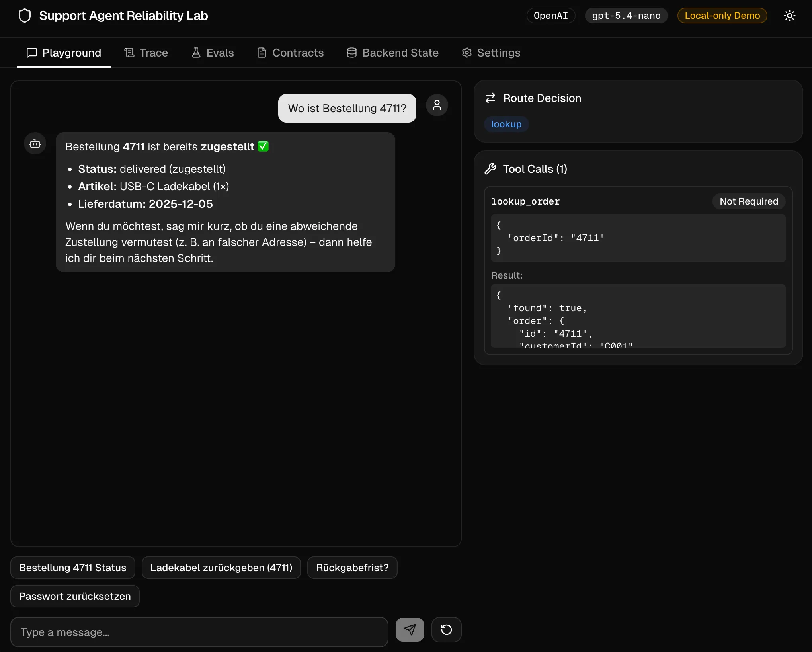Open the OpenAI provider selector

(551, 15)
